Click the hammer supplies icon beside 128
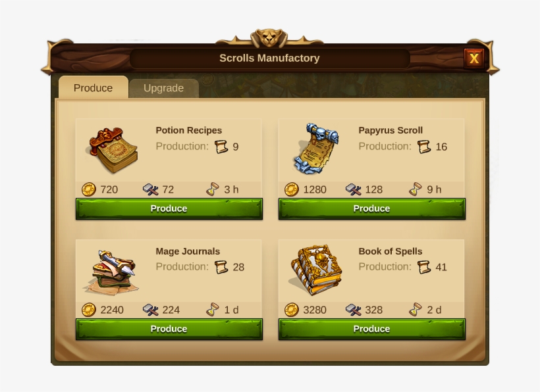 [354, 189]
